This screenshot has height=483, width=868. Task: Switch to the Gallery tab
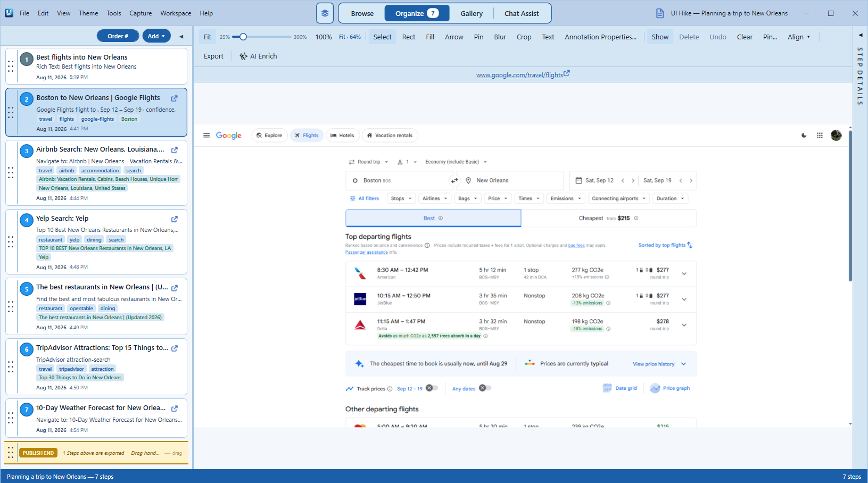click(472, 13)
